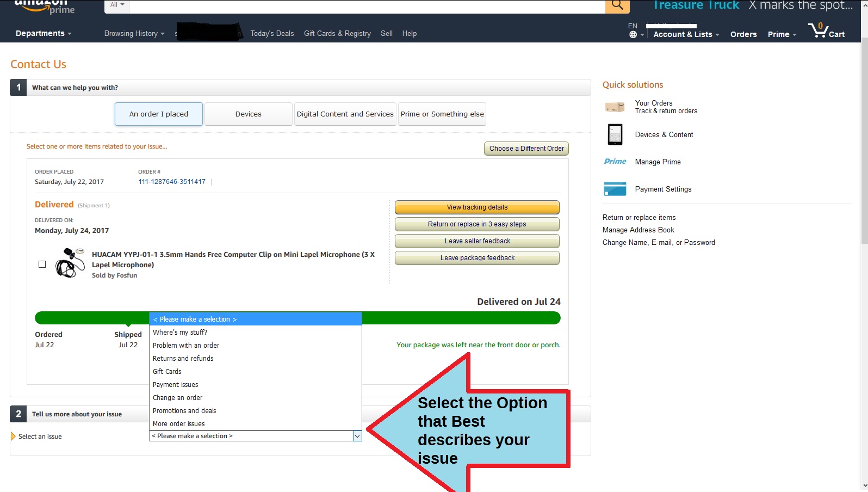Open Your Orders quick solution link

point(654,103)
